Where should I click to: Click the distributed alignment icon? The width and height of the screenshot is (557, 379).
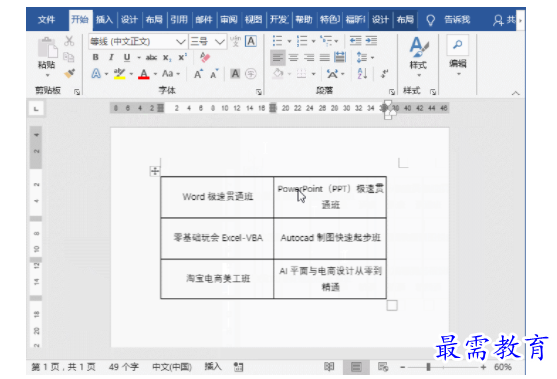coord(340,57)
